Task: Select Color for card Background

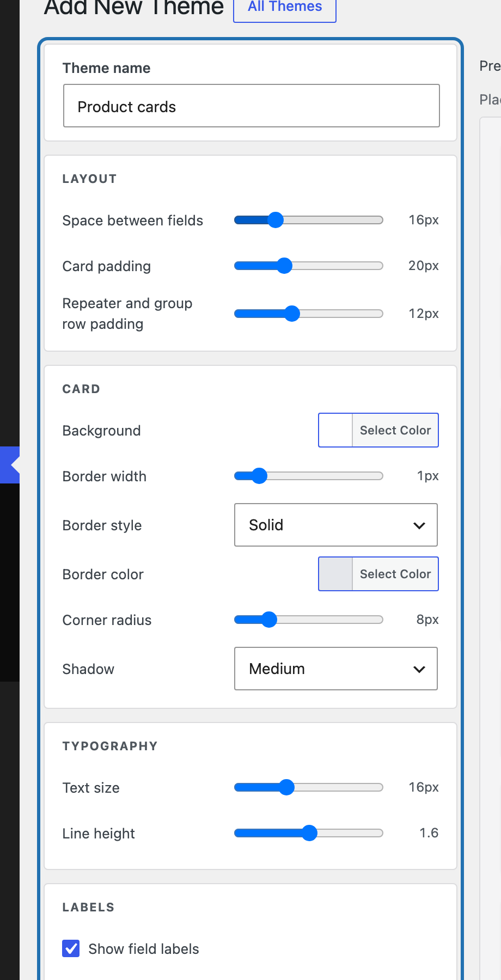Action: pos(395,430)
